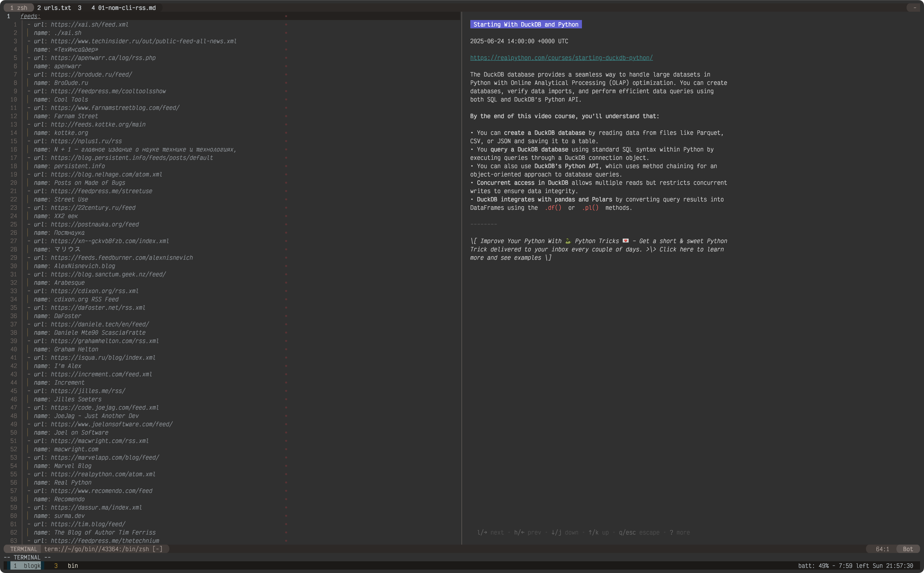Click the '.pl()' inline code

(590, 208)
